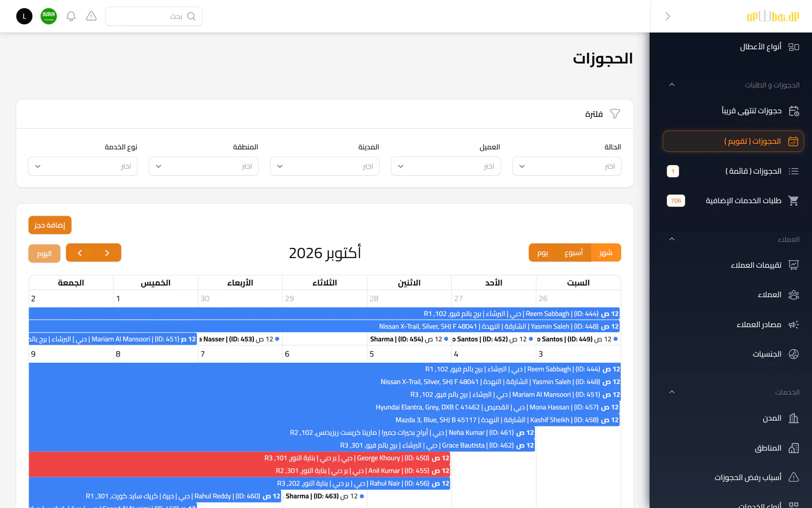
Task: Open مصادر العملاء megaphone icon
Action: pyautogui.click(x=794, y=325)
